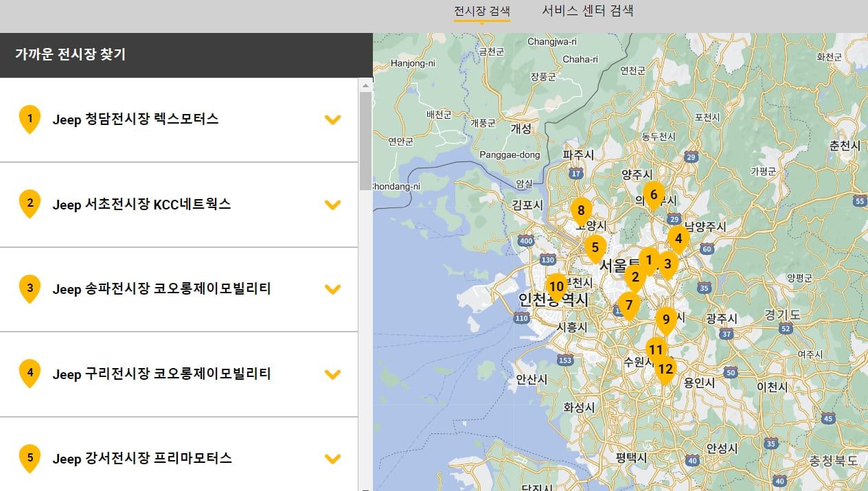Click the 안산시 map label

point(532,379)
